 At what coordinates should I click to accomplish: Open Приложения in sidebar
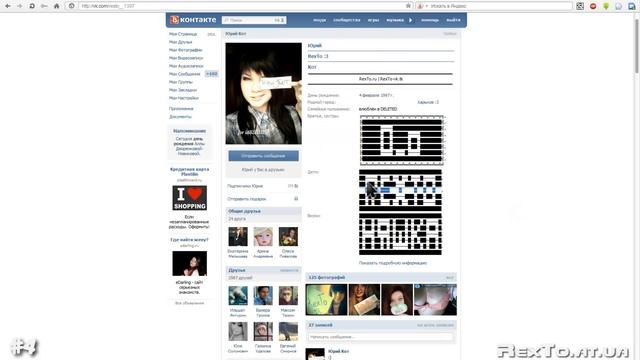(181, 109)
